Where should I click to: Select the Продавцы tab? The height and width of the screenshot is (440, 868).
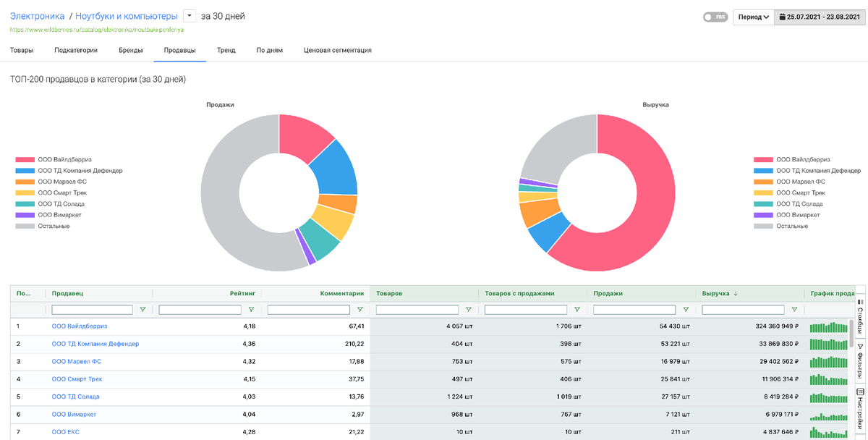(180, 51)
